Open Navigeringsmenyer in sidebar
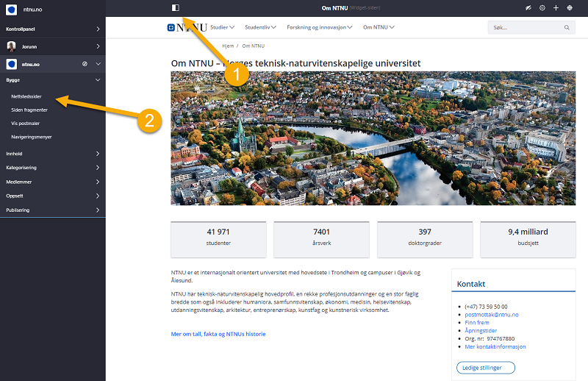 click(x=32, y=137)
